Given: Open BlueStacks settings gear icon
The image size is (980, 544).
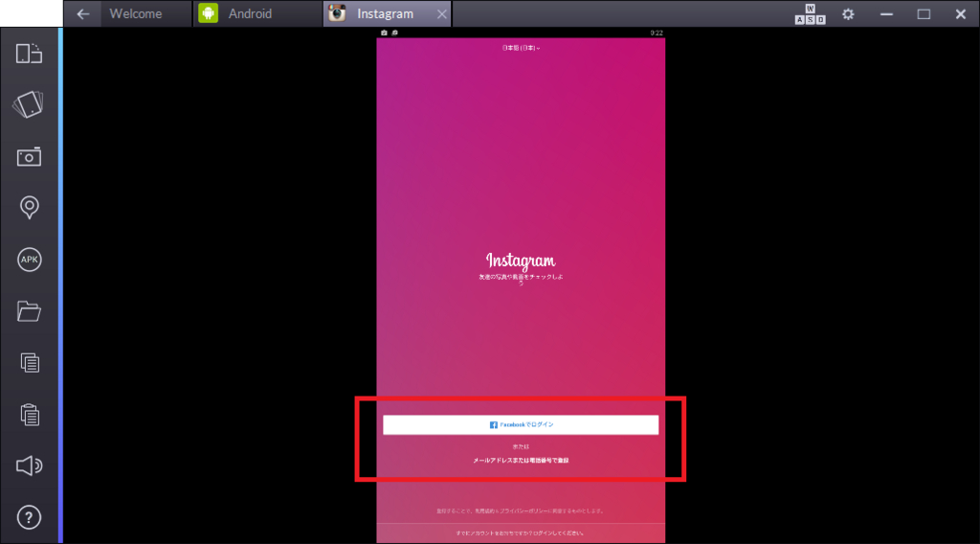Looking at the screenshot, I should point(848,13).
